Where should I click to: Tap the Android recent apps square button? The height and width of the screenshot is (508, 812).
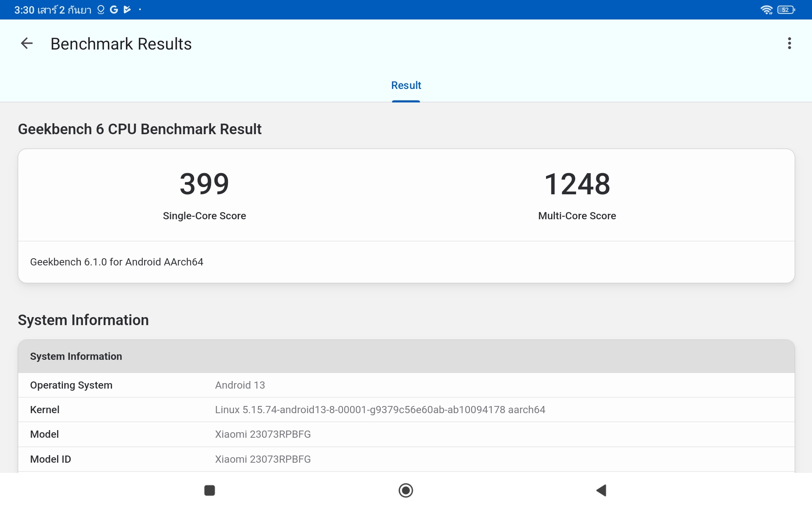(x=210, y=490)
